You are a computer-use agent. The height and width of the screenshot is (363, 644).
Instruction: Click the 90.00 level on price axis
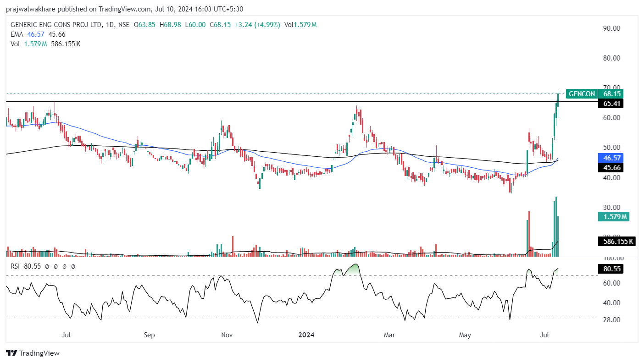(611, 28)
